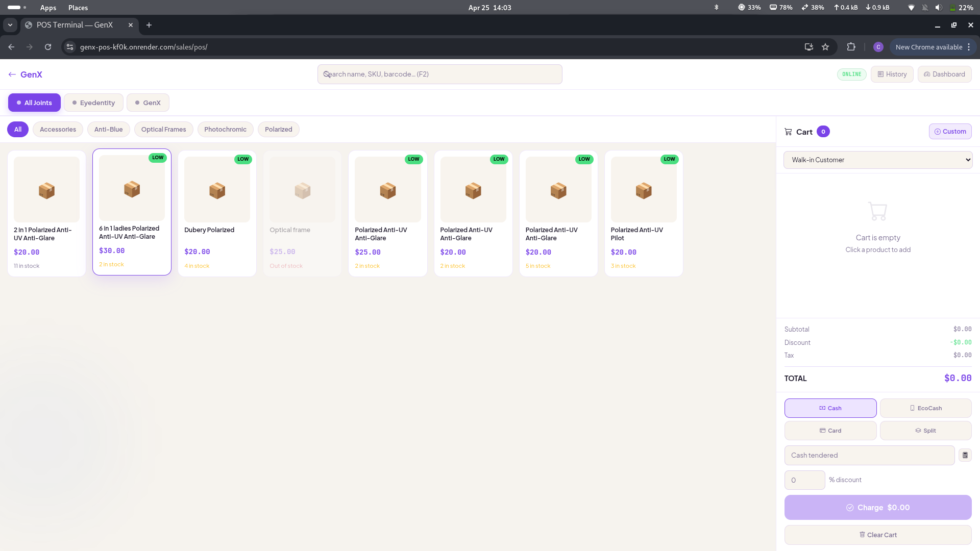Click the cart item count badge
The width and height of the screenshot is (980, 551).
823,132
